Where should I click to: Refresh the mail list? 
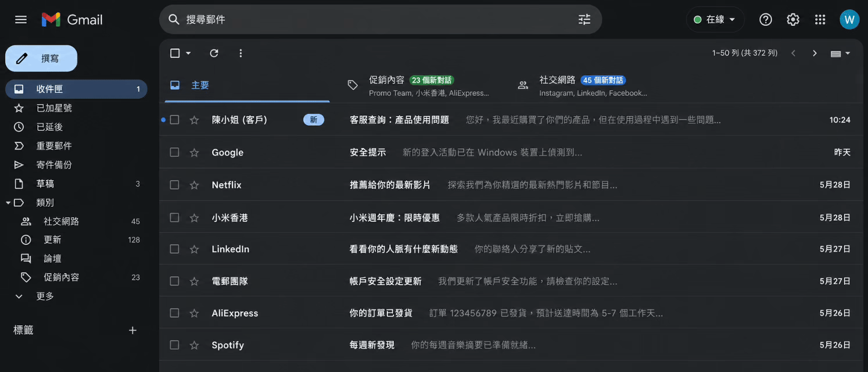click(x=214, y=53)
